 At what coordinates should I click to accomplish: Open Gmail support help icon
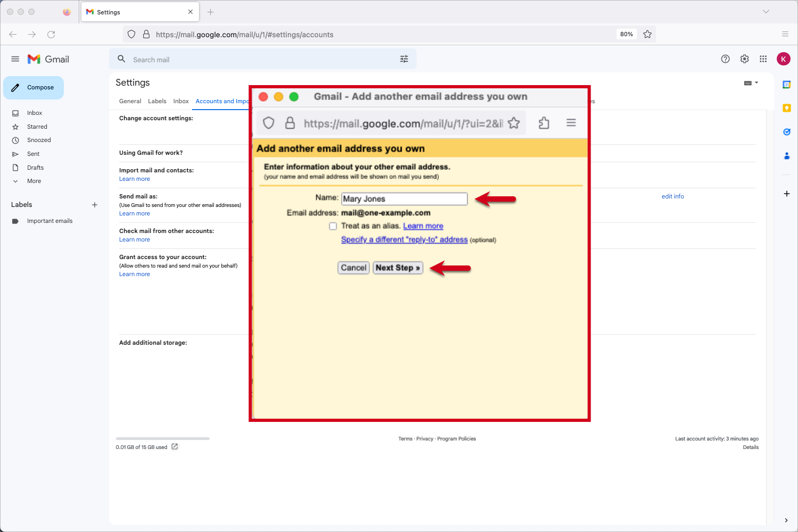coord(725,59)
